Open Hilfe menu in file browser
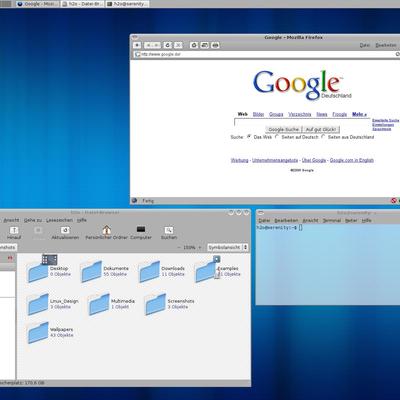 pos(82,220)
